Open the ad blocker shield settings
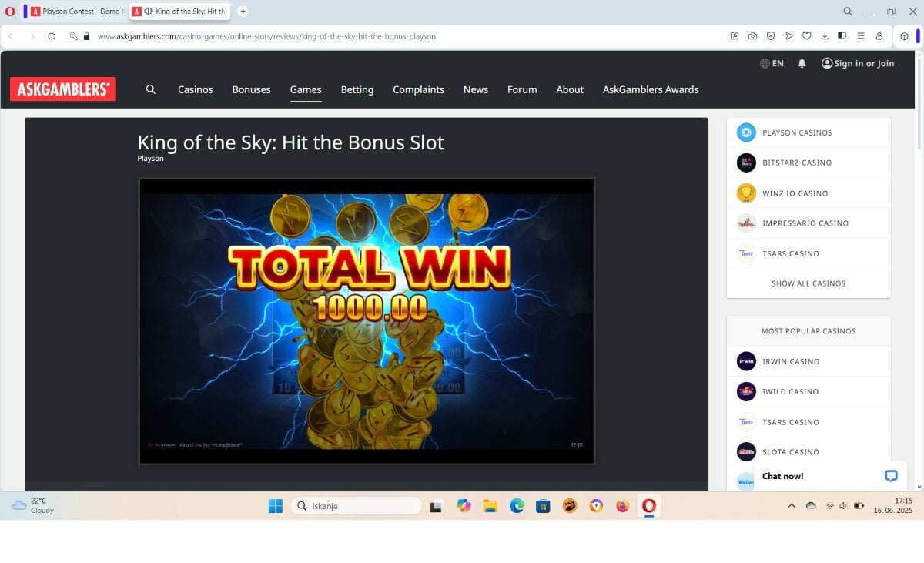This screenshot has width=924, height=563. (771, 36)
